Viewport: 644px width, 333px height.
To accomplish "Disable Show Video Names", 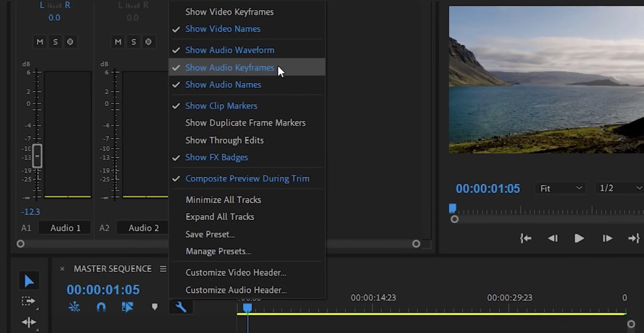I will coord(223,29).
